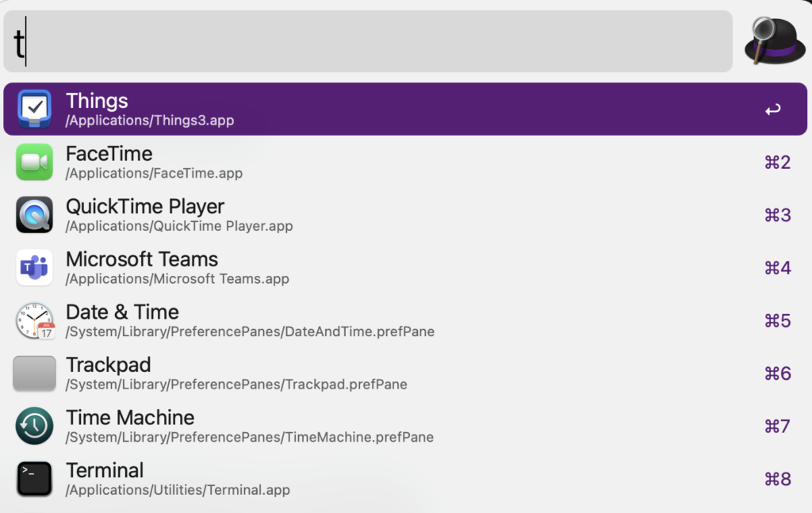Screen dimensions: 812x513
Task: Click the Alfred search input field
Action: click(x=368, y=41)
